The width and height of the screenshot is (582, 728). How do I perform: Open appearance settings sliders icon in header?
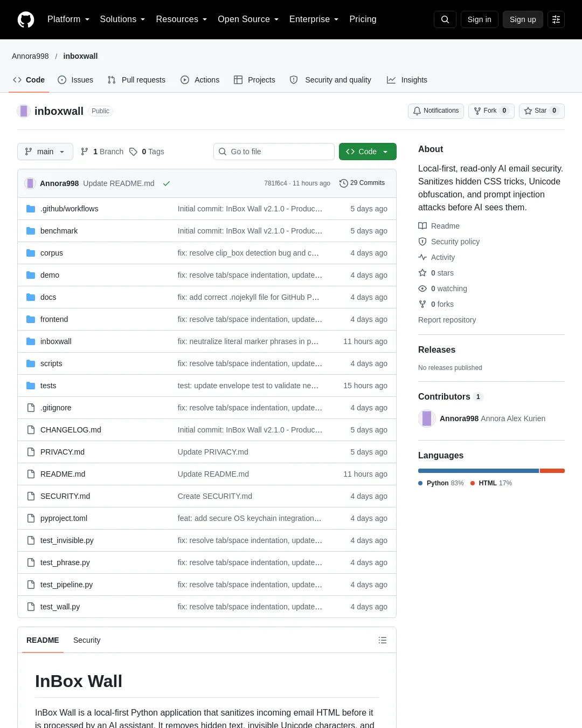(x=556, y=19)
